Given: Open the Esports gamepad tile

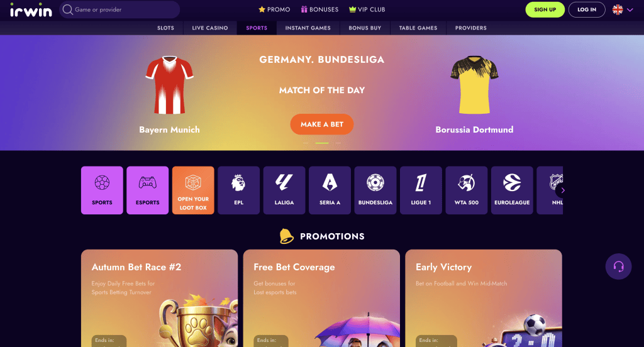Looking at the screenshot, I should point(147,190).
